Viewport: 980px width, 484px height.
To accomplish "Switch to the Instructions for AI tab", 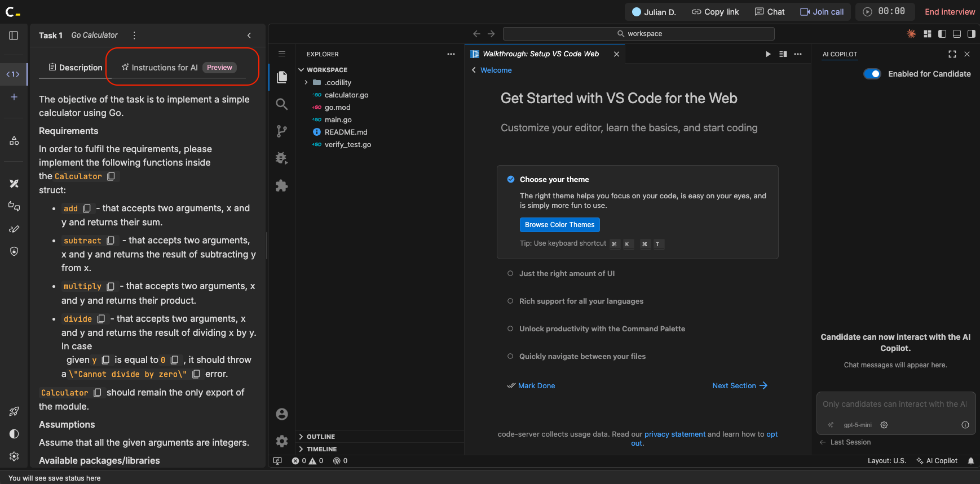I will [179, 68].
